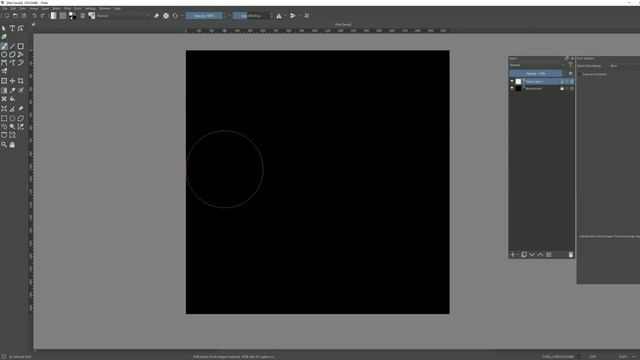The height and width of the screenshot is (360, 640).
Task: Hide Paint Layer 1 via eye icon
Action: tap(512, 81)
